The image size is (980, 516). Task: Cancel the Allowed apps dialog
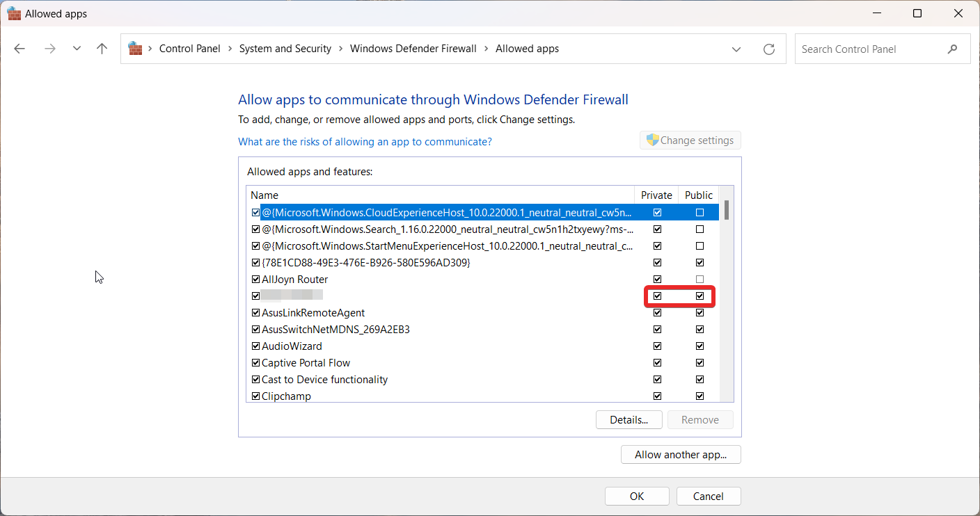tap(709, 497)
